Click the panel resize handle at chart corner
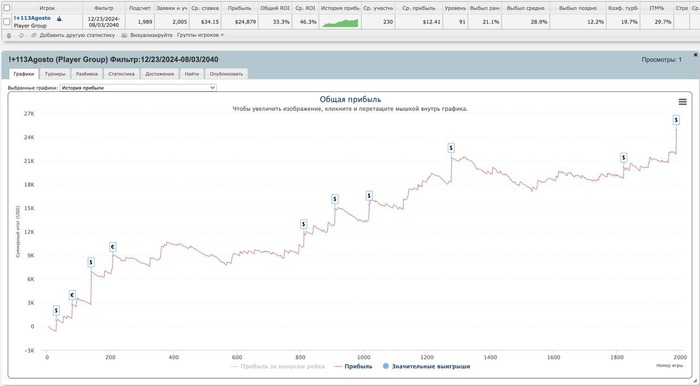The height and width of the screenshot is (386, 700). [696, 381]
